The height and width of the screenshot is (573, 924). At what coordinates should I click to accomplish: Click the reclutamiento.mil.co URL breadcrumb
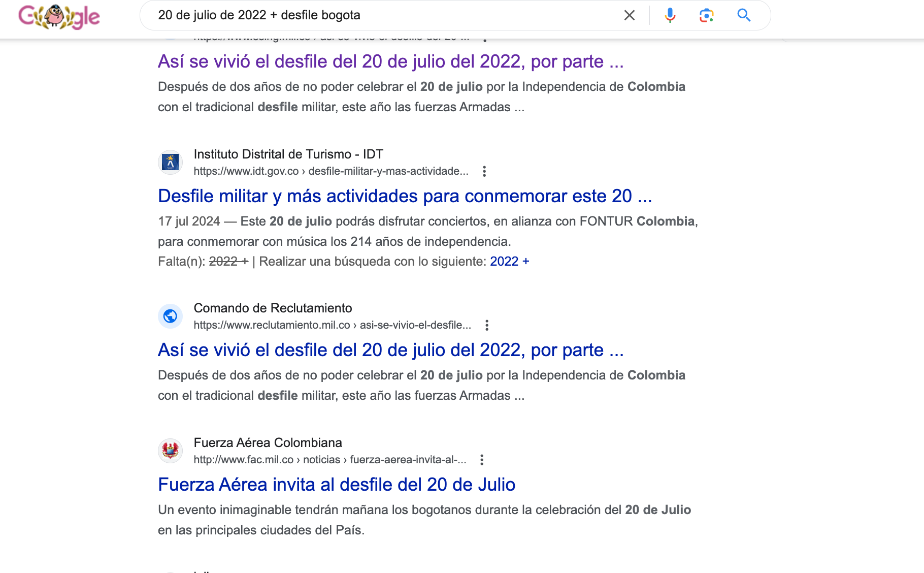tap(332, 325)
